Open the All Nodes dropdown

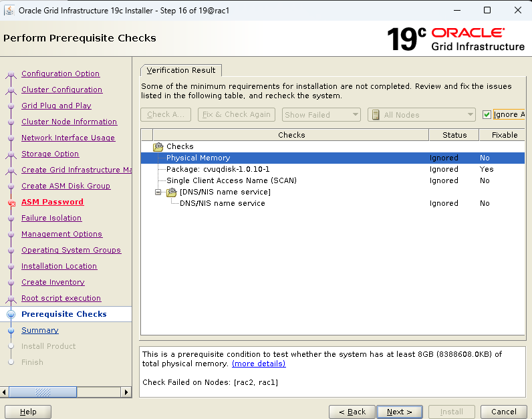[x=421, y=115]
